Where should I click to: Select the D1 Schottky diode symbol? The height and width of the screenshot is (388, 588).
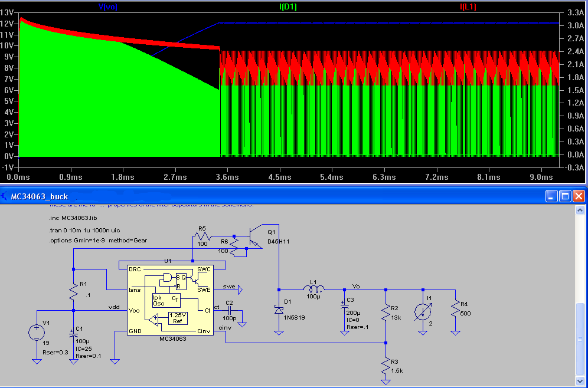(x=279, y=310)
